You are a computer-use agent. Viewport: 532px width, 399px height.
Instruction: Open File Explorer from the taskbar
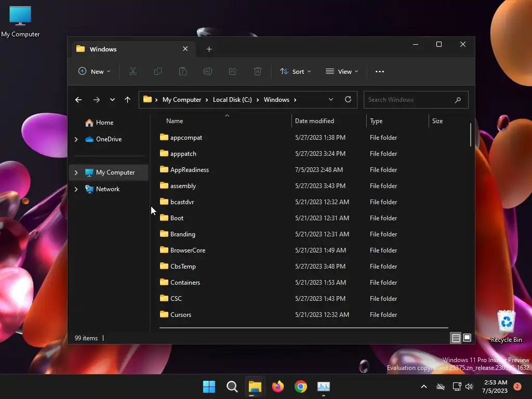255,387
